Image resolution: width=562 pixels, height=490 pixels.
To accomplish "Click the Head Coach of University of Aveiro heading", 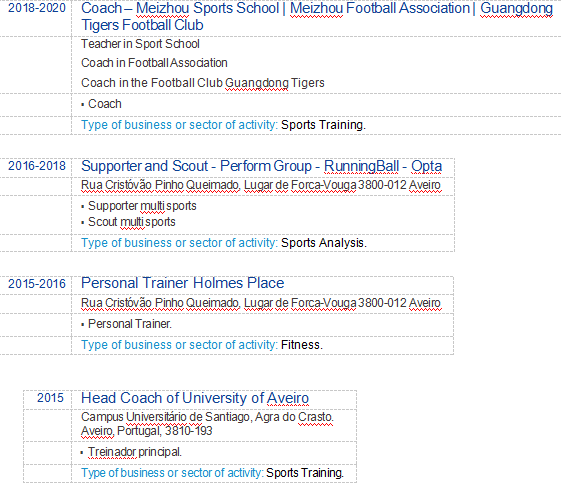I will pyautogui.click(x=195, y=398).
